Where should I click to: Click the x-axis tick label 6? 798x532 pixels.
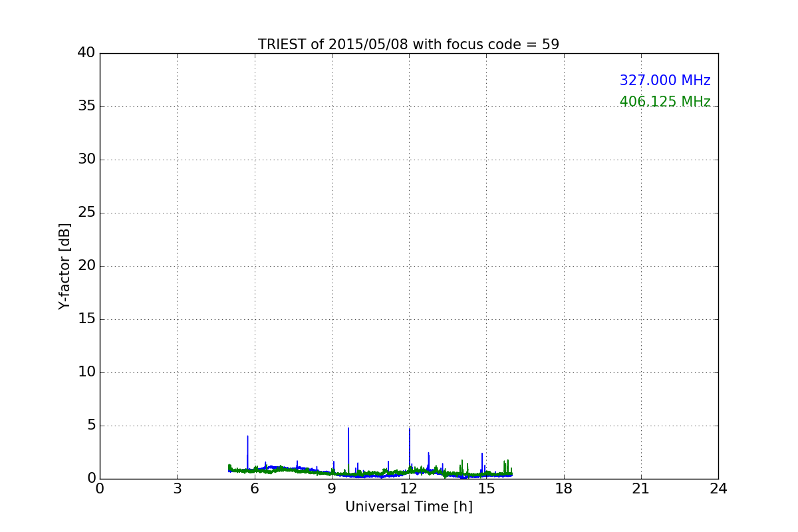[254, 489]
